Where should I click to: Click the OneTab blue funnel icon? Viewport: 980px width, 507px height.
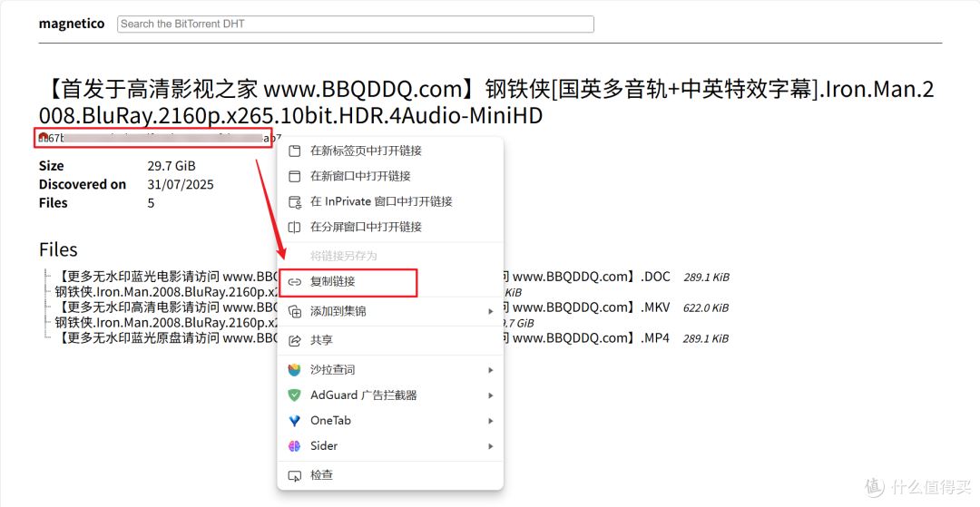[294, 421]
